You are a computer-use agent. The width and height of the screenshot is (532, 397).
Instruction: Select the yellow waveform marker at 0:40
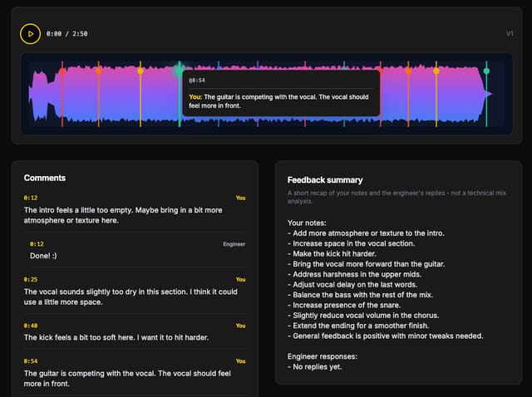point(140,71)
